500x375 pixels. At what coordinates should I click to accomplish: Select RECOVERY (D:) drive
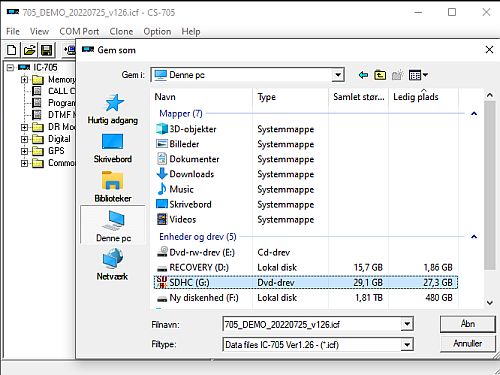[x=193, y=267]
